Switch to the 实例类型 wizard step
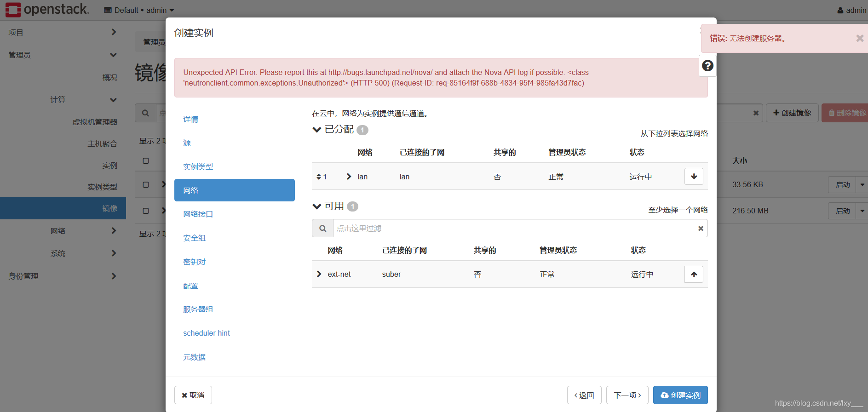This screenshot has width=868, height=412. click(198, 167)
